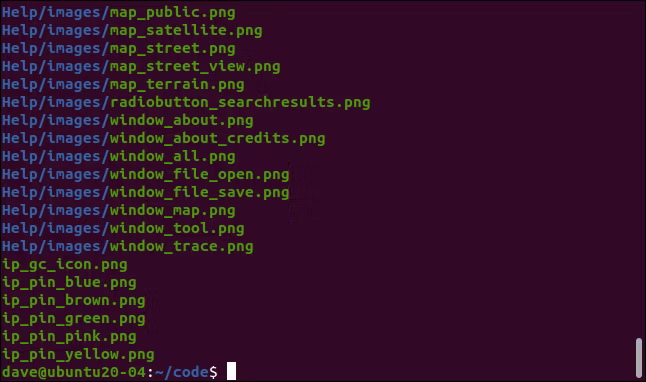
Task: Select window_about_credits.png entry
Action: pos(163,139)
